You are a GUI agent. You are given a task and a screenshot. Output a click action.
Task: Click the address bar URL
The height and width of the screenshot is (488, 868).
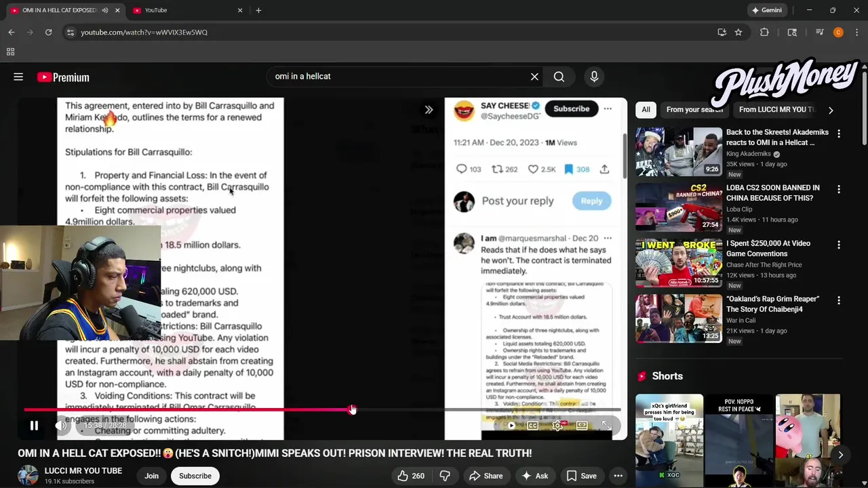coord(144,32)
